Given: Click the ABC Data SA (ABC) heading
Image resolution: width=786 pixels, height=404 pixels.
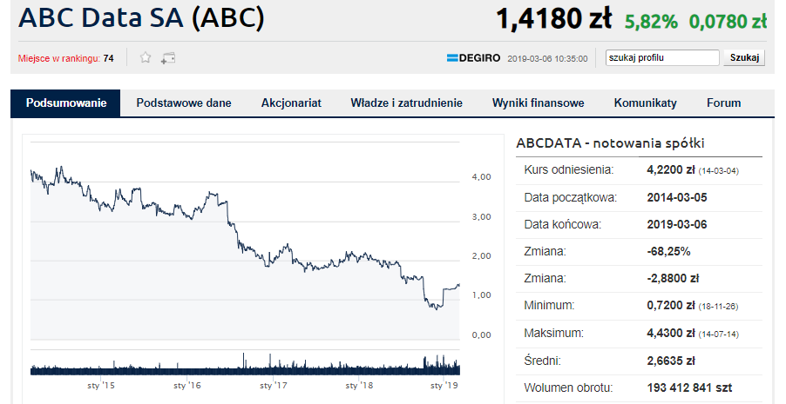Looking at the screenshot, I should pos(141,19).
